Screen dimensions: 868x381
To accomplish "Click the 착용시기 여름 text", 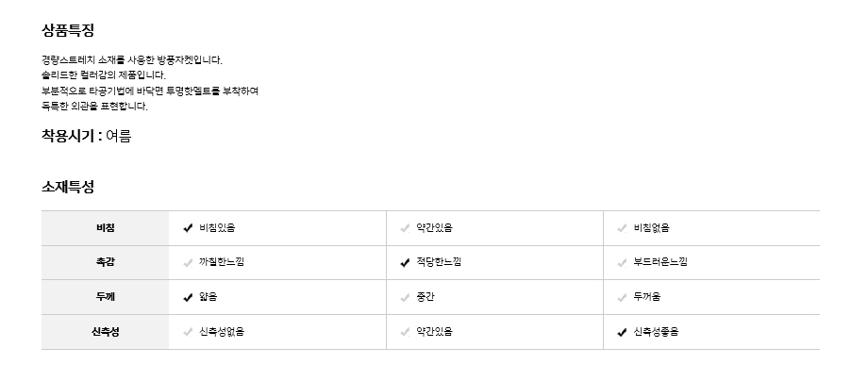I will pyautogui.click(x=86, y=136).
